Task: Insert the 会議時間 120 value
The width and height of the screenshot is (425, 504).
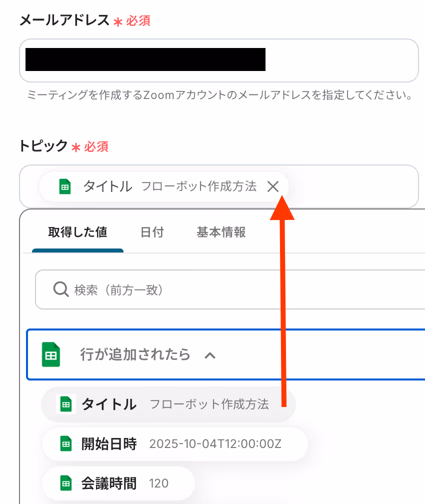Action: pos(118,483)
